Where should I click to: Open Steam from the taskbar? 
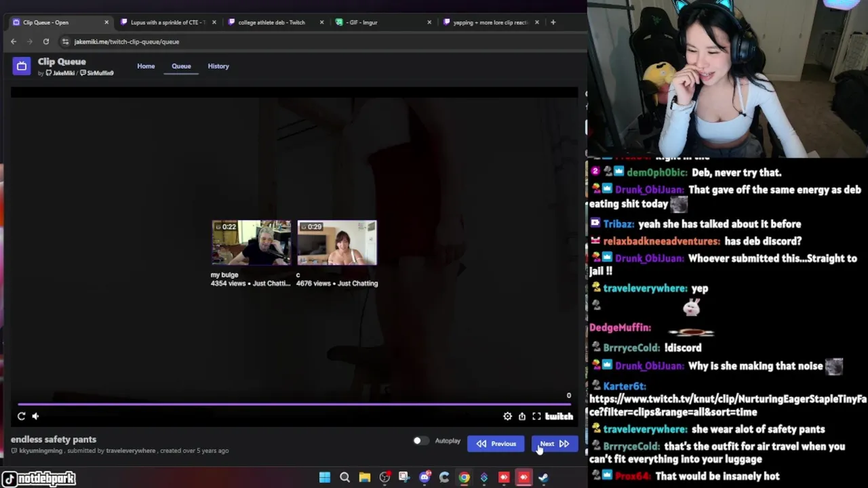click(x=543, y=477)
